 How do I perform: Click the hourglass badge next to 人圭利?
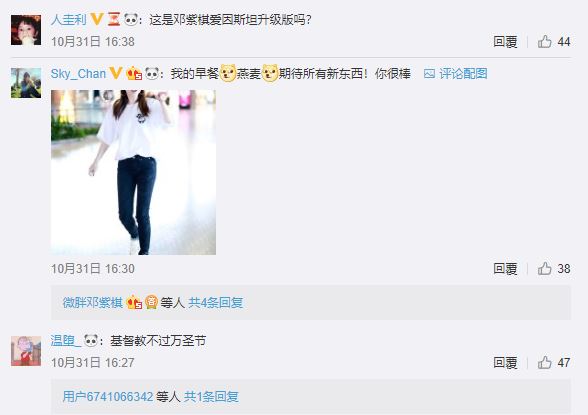[x=114, y=19]
